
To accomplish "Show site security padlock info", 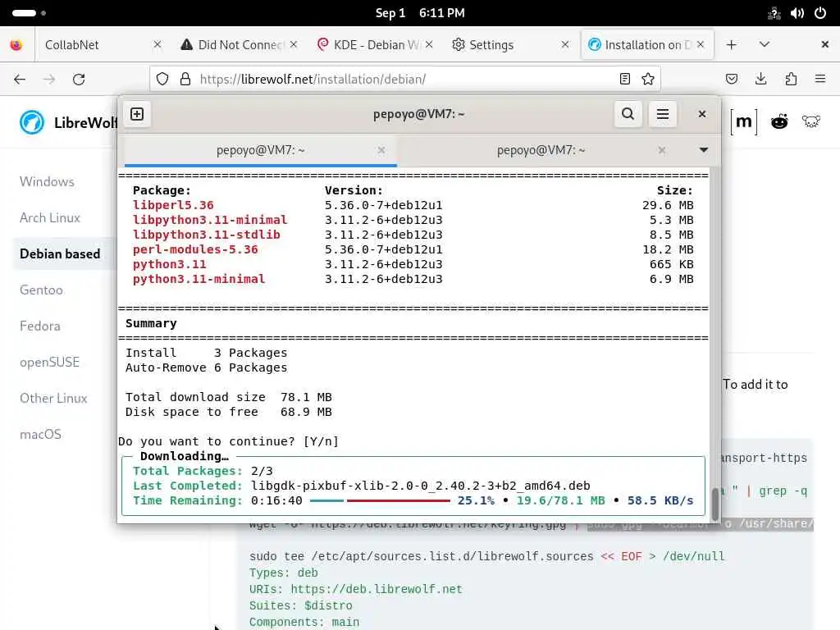I will 185,80.
